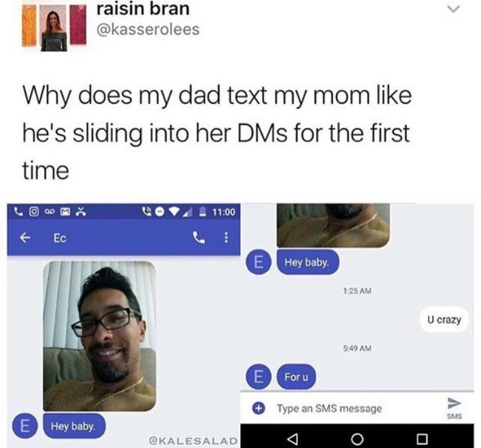The image size is (481, 448).
Task: Tap the E contact avatar near For u
Action: coord(259,377)
